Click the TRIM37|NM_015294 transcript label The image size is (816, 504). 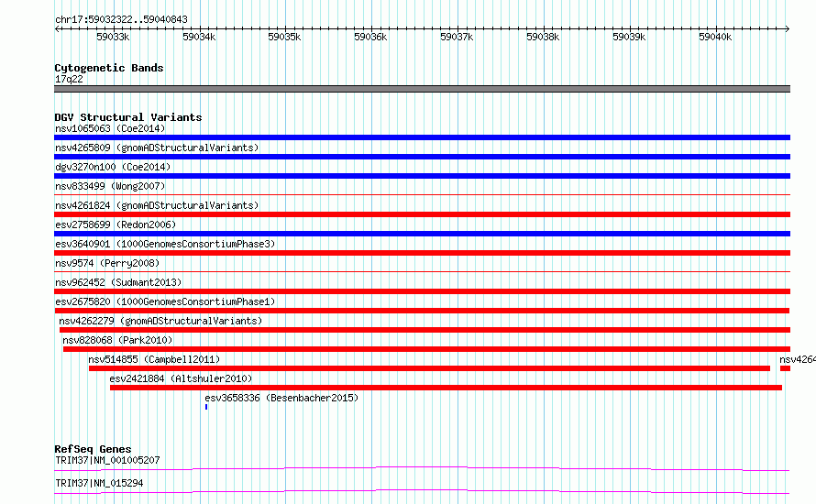[x=99, y=483]
